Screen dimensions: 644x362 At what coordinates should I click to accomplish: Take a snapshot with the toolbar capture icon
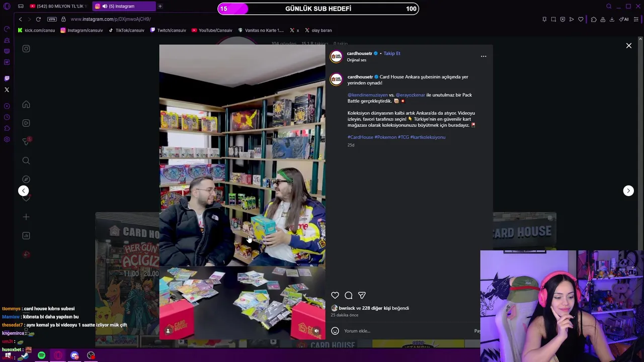(x=553, y=19)
